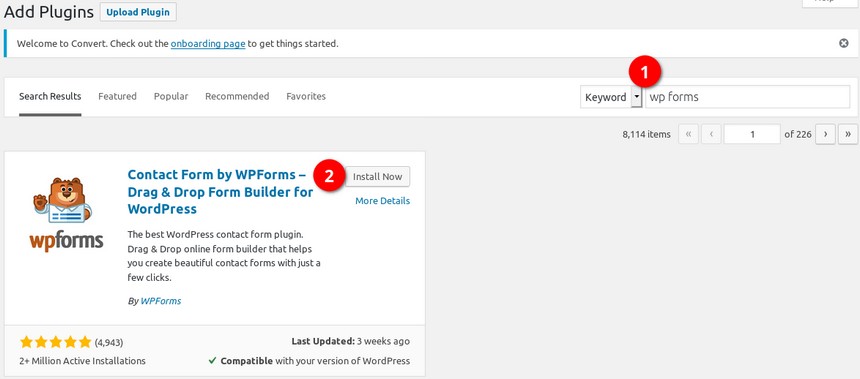Click the plugin search field containing wp forms
Image resolution: width=860 pixels, height=379 pixels.
tap(748, 97)
